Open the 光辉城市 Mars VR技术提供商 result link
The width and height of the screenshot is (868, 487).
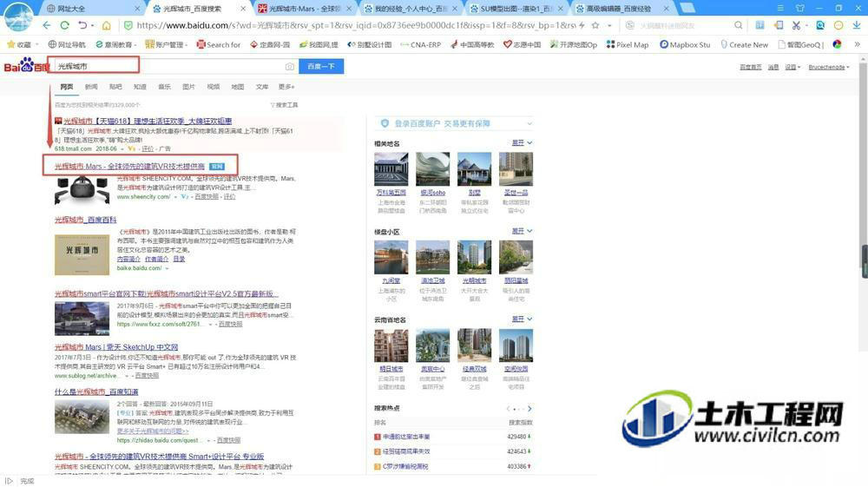pyautogui.click(x=129, y=166)
